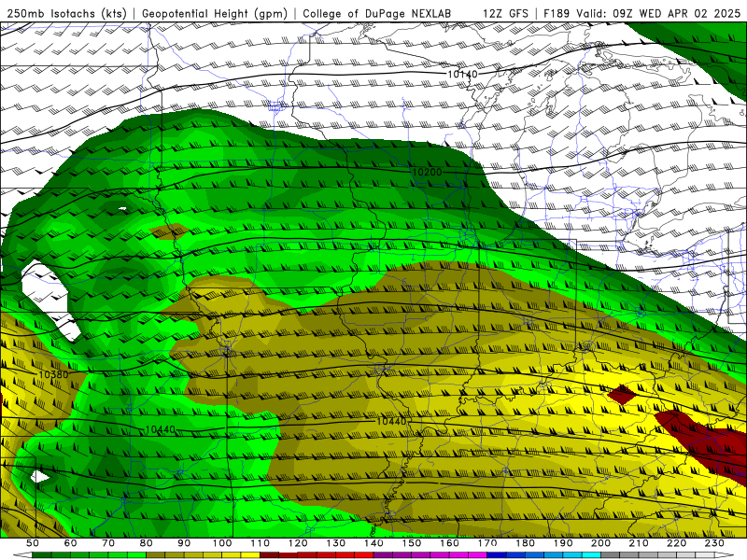Click the 10200 height contour label
Image resolution: width=747 pixels, height=560 pixels.
point(427,172)
